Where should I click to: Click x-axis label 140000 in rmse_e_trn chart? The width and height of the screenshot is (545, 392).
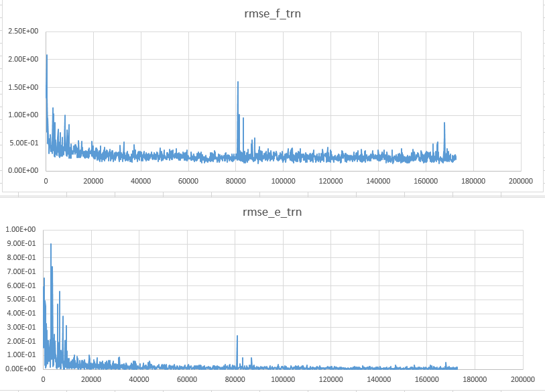point(379,379)
